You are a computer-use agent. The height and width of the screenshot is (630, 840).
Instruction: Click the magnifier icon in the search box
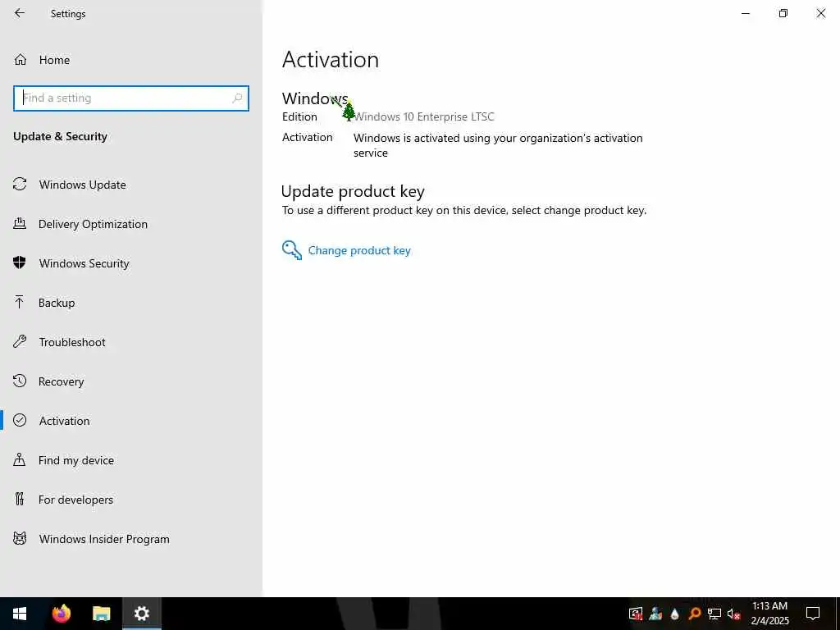click(x=237, y=98)
